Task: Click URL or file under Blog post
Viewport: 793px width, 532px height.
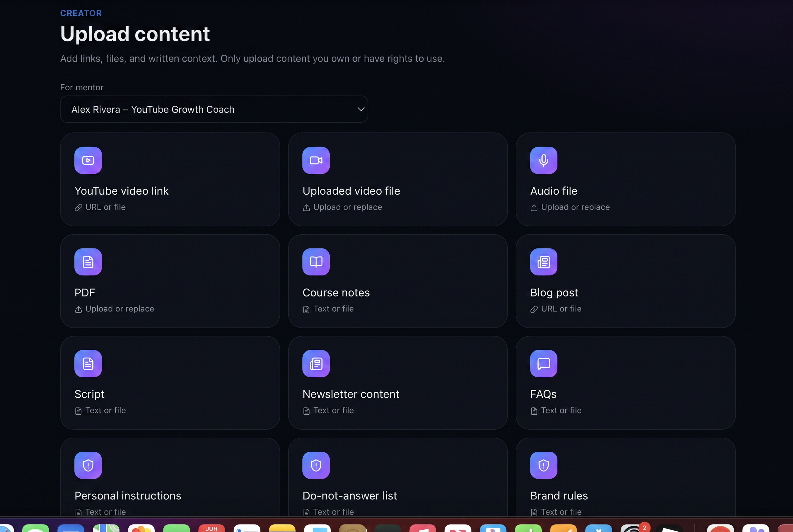Action: [x=561, y=309]
